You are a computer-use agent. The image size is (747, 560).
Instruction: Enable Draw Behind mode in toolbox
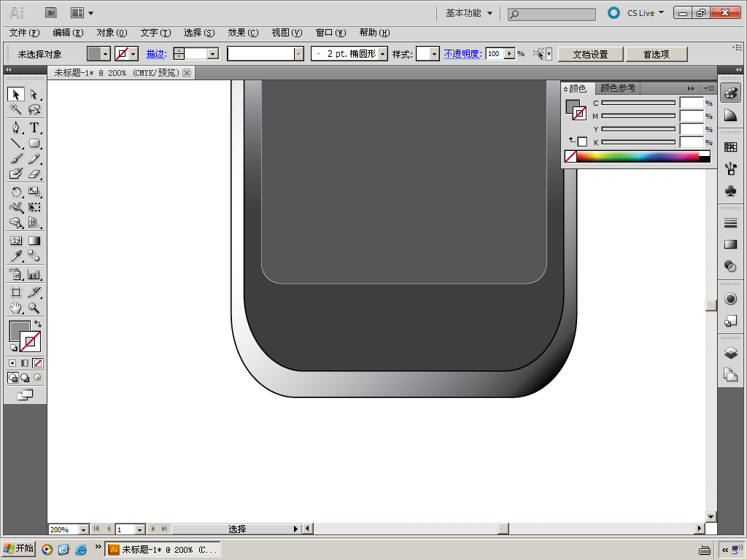(x=25, y=378)
